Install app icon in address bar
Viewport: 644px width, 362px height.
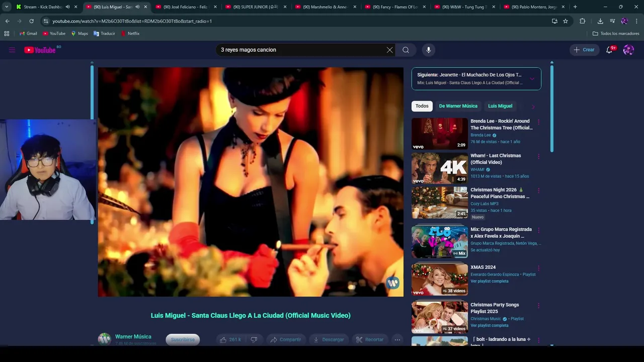[554, 21]
